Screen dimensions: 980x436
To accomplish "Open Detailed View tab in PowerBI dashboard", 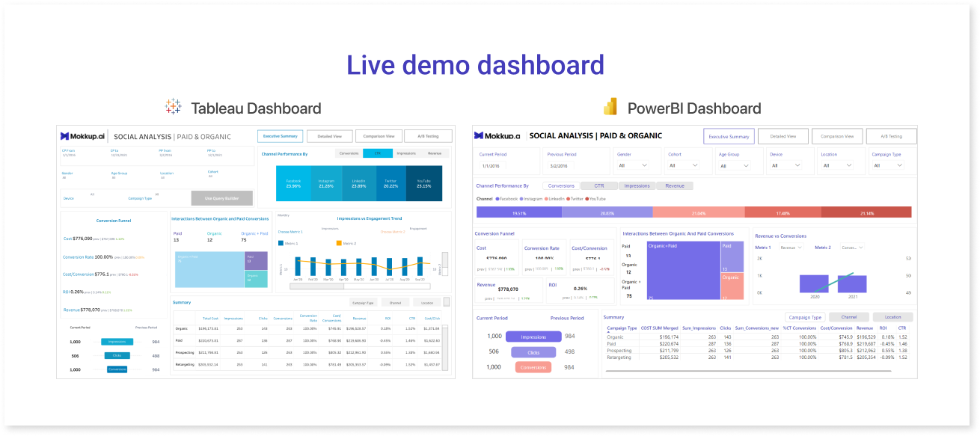I will coord(783,136).
